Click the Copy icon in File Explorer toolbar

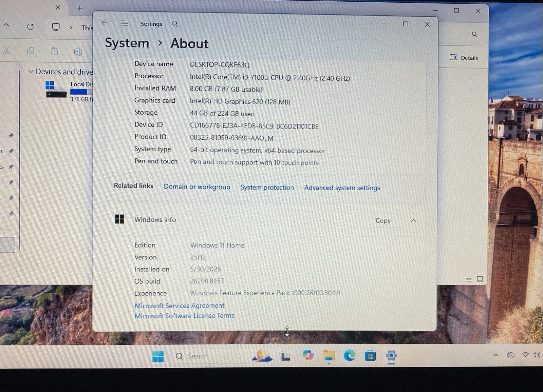tap(31, 51)
